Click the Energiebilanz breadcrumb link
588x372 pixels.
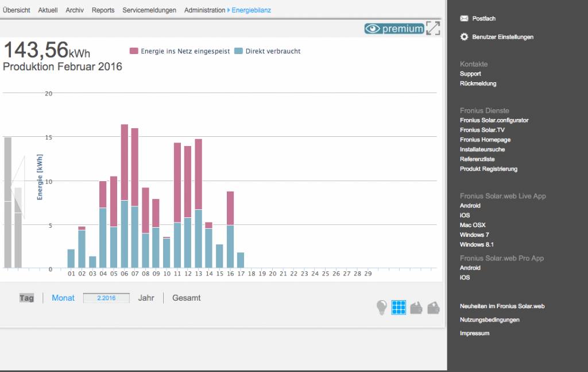(251, 10)
